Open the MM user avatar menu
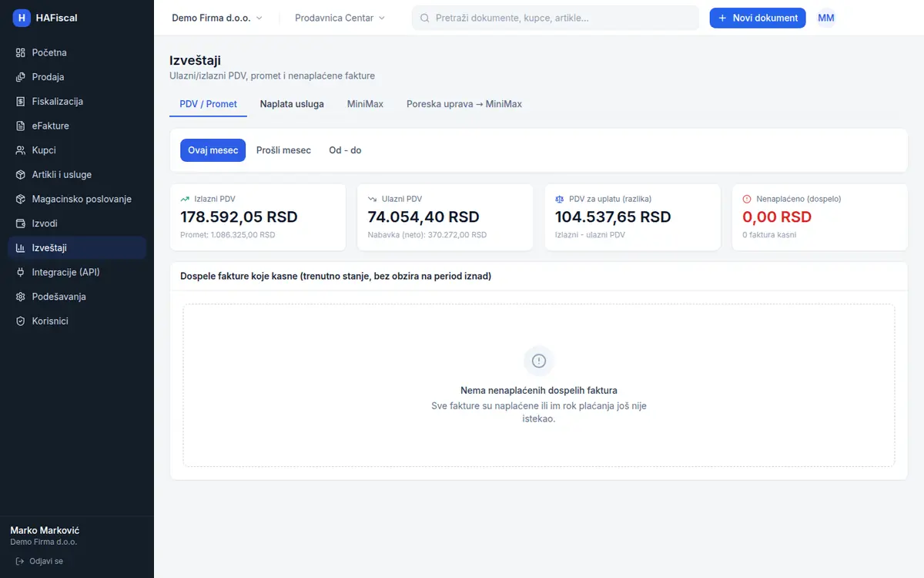Viewport: 924px width, 578px height. click(x=826, y=18)
